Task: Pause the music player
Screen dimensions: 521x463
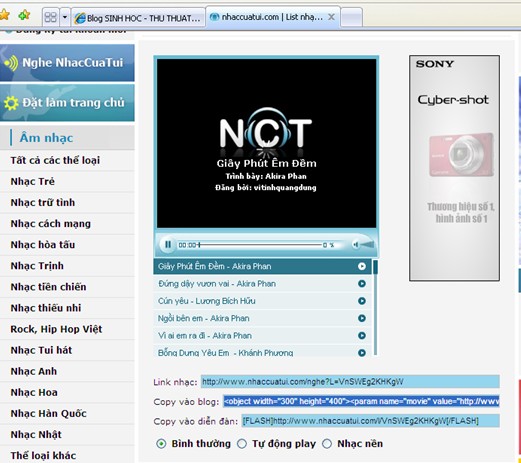Action: click(168, 245)
